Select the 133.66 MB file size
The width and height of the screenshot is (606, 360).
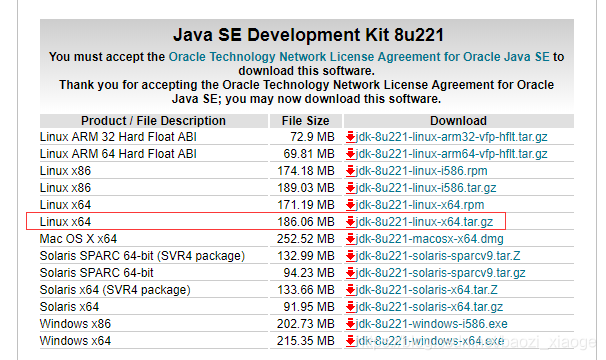(x=306, y=290)
